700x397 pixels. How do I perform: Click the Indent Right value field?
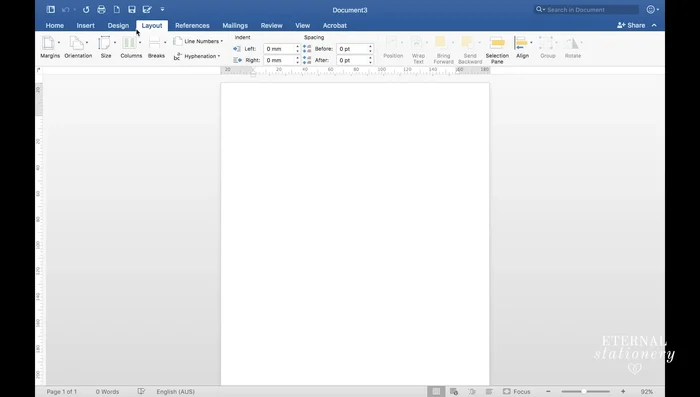(x=279, y=60)
